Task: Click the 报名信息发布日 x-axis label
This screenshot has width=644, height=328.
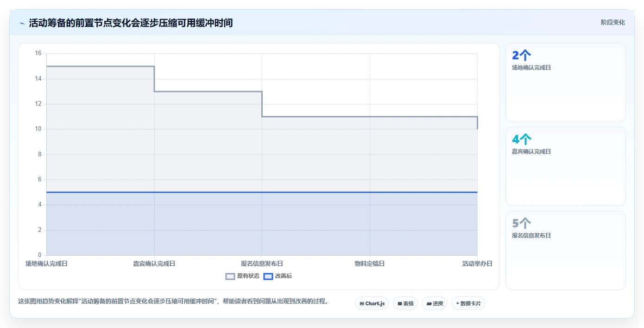Action: 262,264
